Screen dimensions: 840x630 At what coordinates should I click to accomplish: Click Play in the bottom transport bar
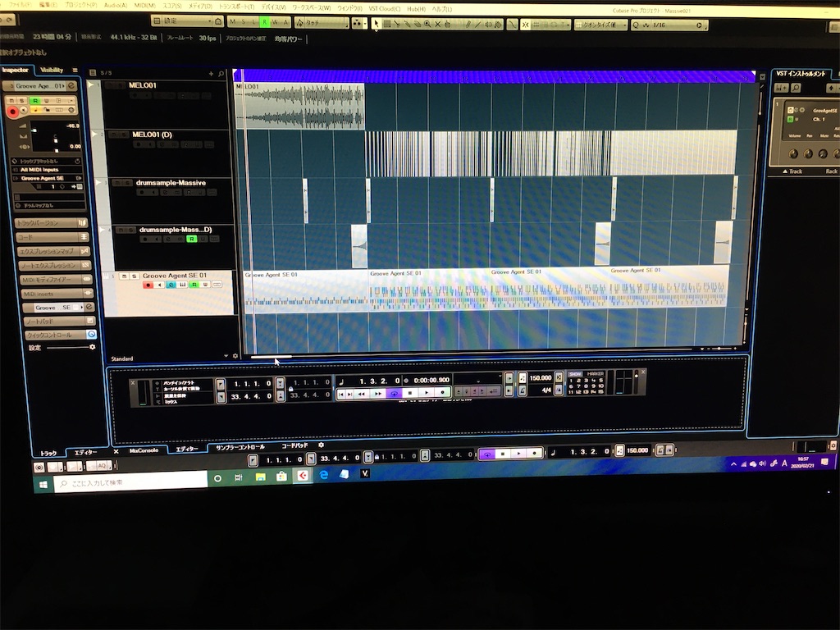(x=518, y=453)
